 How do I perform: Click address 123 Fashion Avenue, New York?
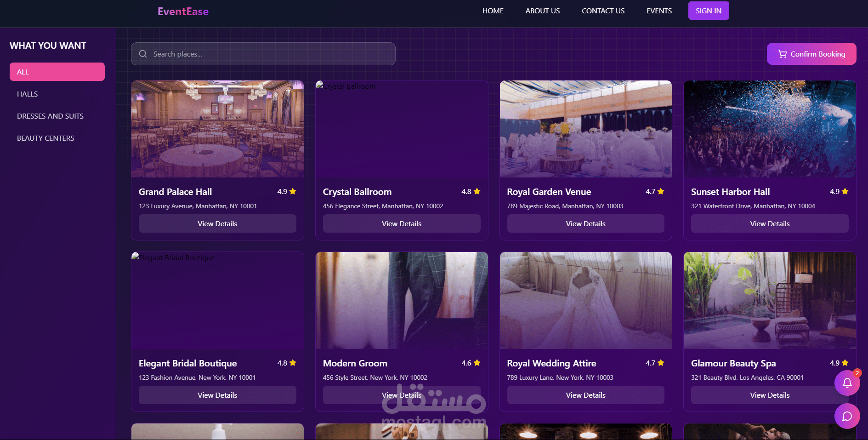pos(197,377)
